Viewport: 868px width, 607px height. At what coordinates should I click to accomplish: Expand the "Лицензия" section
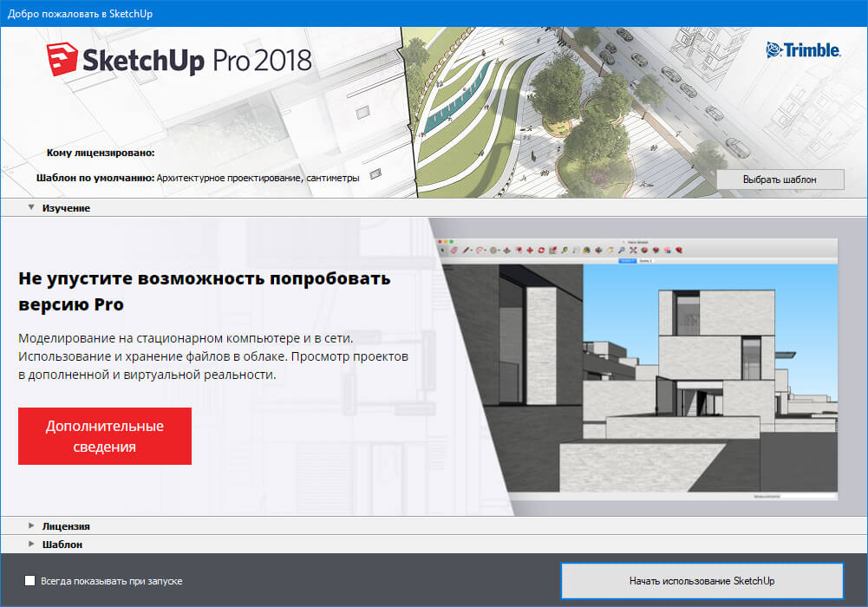[x=31, y=525]
